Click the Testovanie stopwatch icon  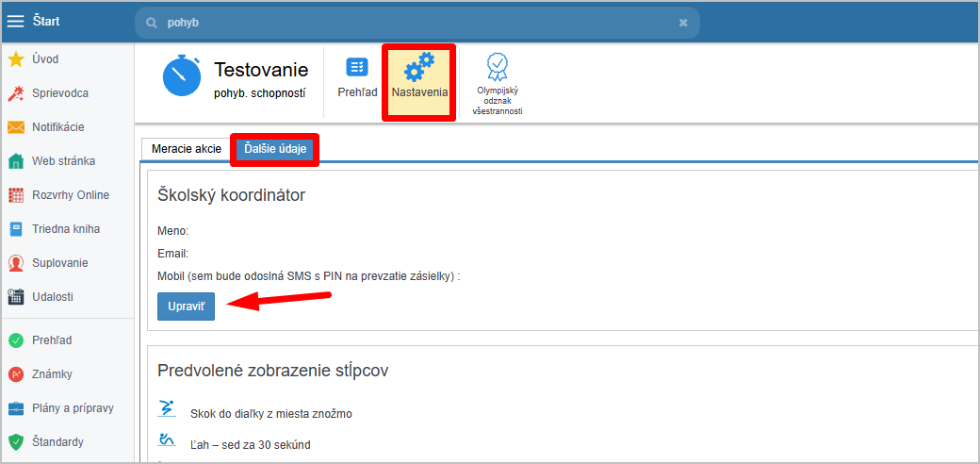(182, 77)
